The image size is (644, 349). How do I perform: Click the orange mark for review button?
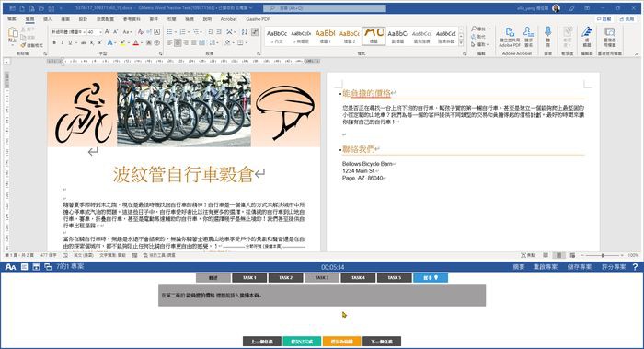click(x=341, y=342)
